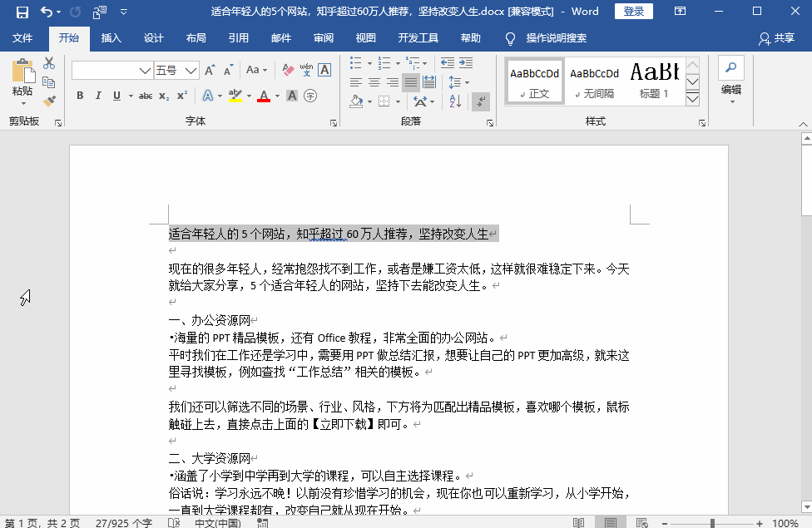Open the Format Painter
The height and width of the screenshot is (528, 812).
[x=48, y=101]
